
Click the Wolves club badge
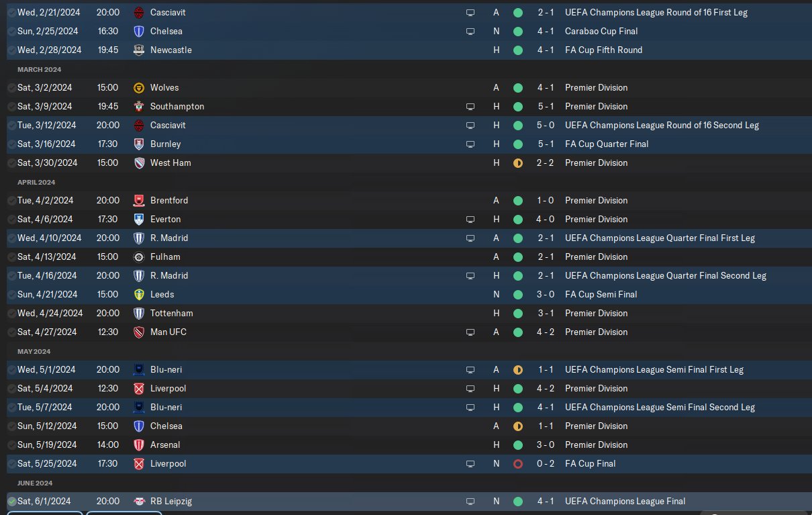[139, 87]
